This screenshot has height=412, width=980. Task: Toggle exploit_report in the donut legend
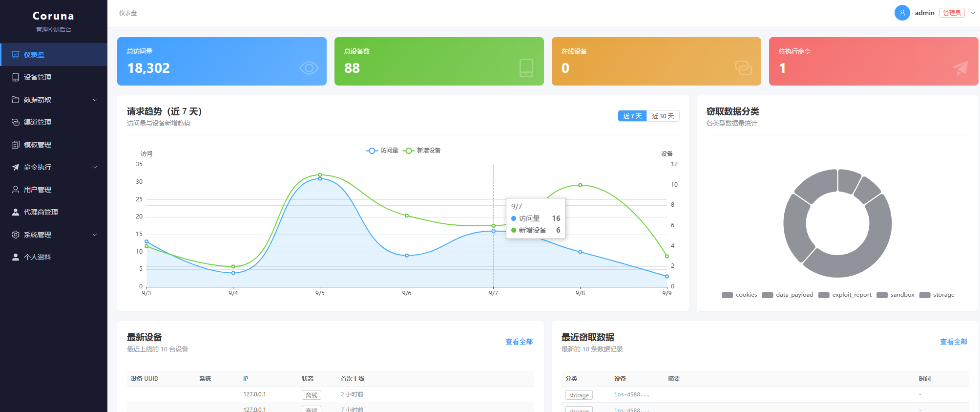(x=845, y=295)
